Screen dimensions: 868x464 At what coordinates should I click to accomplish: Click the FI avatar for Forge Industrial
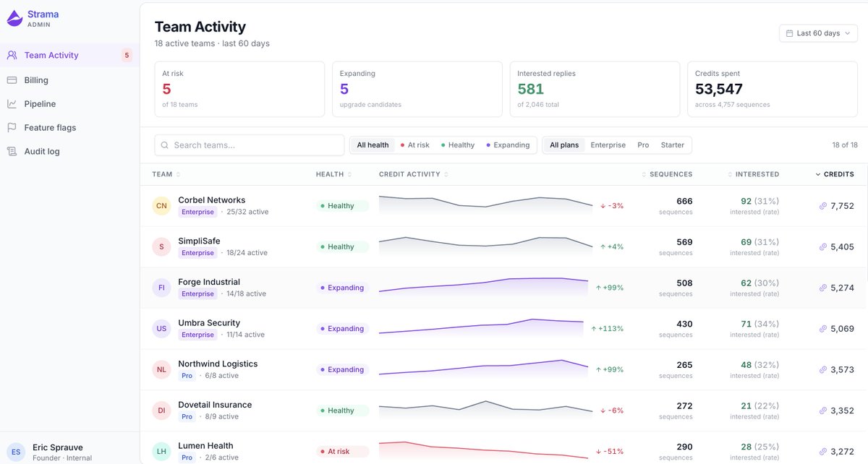(161, 288)
